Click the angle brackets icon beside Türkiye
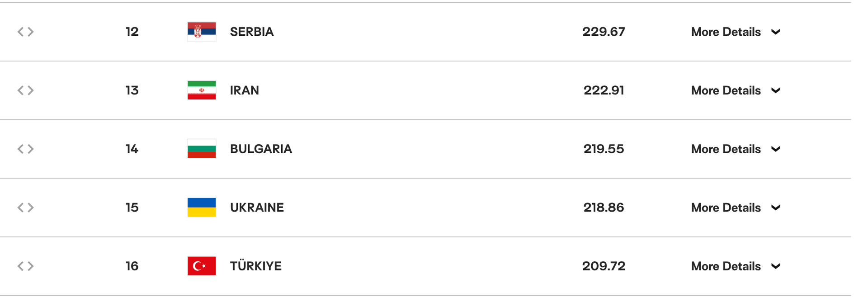The image size is (868, 307). (x=26, y=266)
